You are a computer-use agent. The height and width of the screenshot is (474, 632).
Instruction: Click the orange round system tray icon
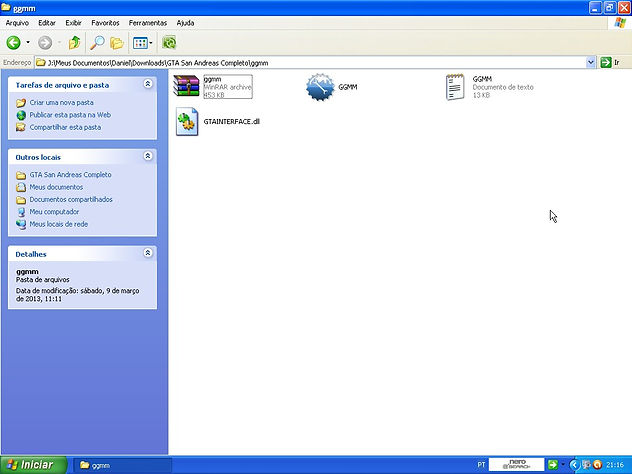point(597,465)
